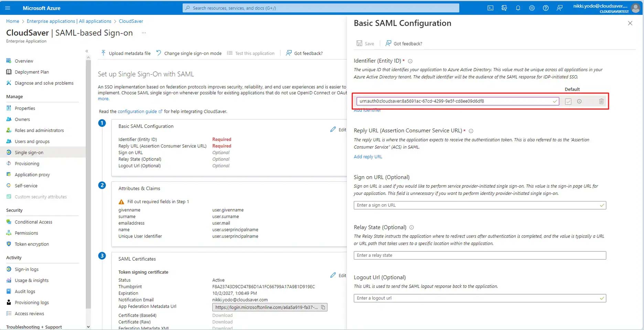Click the Add reply URL link
This screenshot has height=330, width=644.
click(368, 157)
